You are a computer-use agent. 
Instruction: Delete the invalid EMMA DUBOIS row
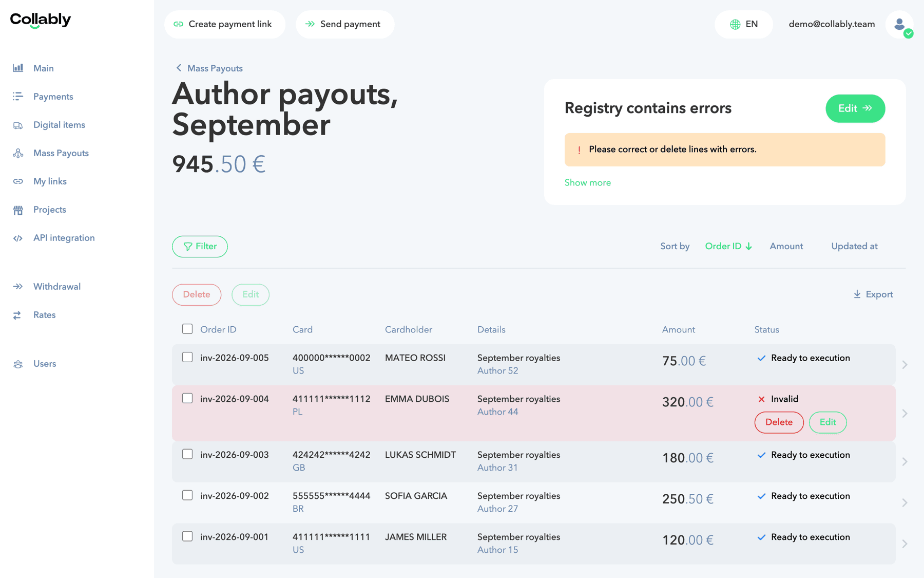779,422
